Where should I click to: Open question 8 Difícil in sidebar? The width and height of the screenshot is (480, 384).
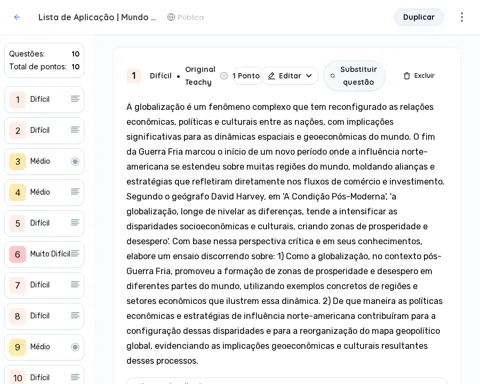[44, 316]
